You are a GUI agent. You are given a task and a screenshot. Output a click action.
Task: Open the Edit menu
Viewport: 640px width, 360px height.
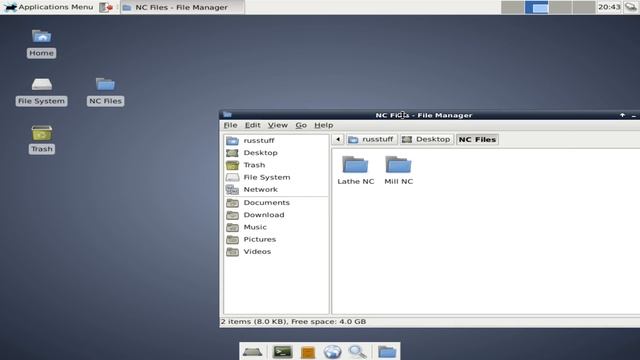tap(252, 125)
